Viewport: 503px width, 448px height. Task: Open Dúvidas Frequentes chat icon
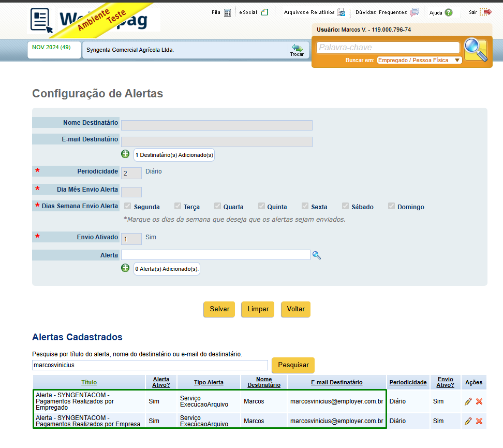pyautogui.click(x=415, y=12)
